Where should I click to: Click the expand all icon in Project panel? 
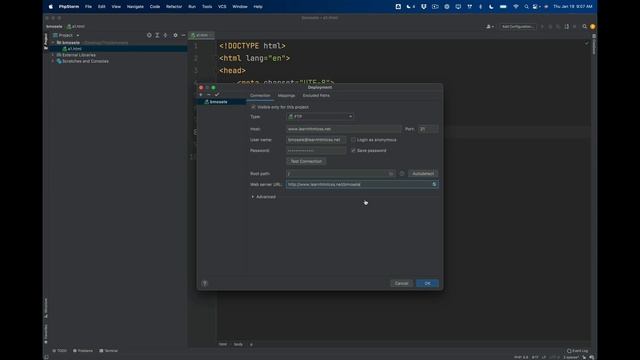pyautogui.click(x=157, y=36)
